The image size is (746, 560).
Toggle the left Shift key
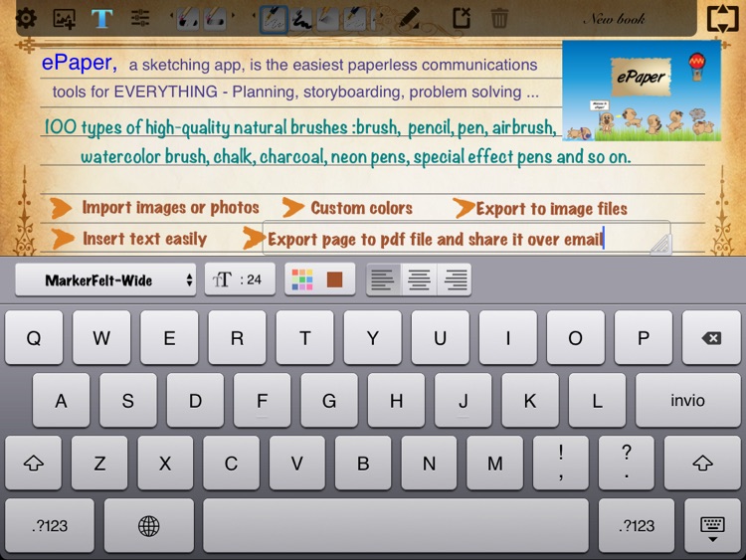[x=33, y=463]
